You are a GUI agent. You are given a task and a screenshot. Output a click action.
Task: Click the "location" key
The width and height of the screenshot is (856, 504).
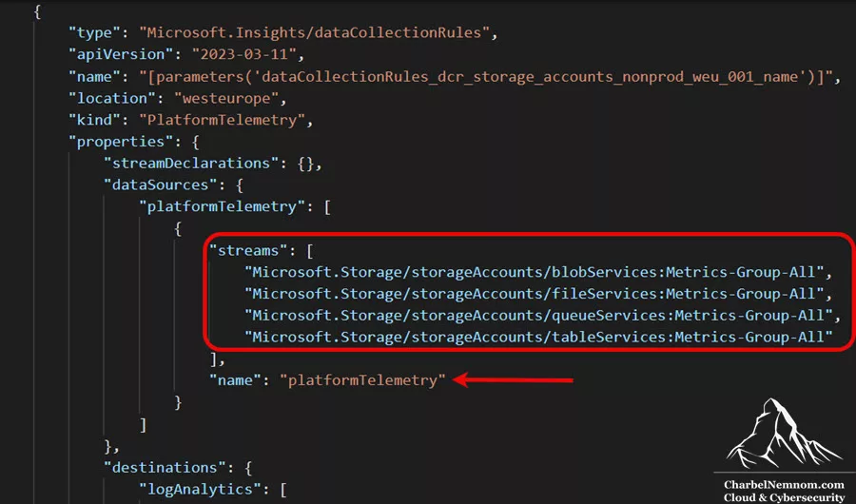pos(112,98)
